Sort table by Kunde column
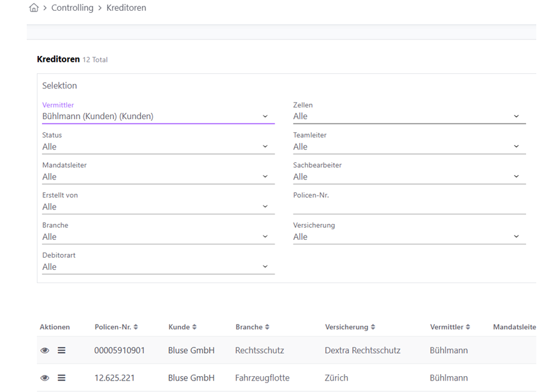549x392 pixels. [x=194, y=327]
